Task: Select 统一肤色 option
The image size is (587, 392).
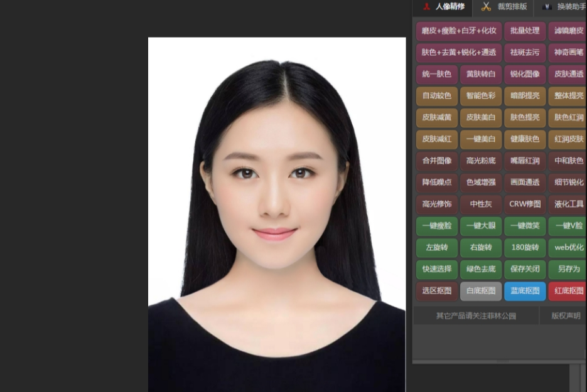Action: coord(436,75)
